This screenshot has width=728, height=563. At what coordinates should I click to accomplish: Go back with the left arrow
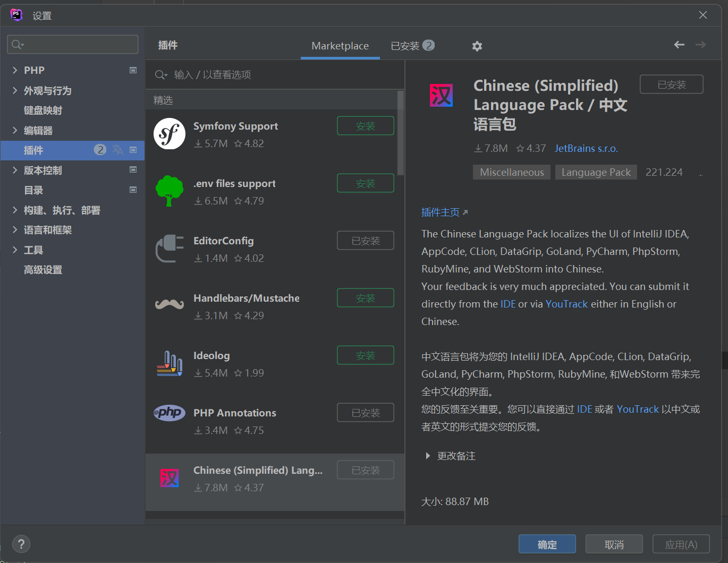click(679, 45)
